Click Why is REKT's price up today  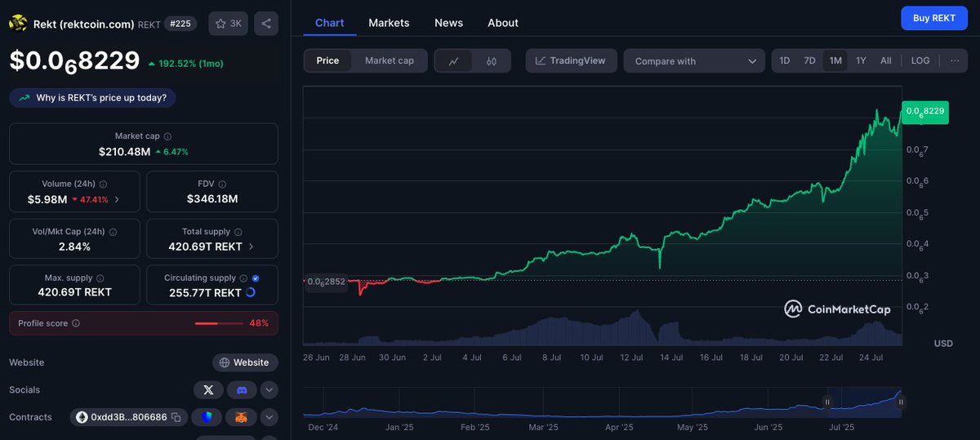click(92, 98)
